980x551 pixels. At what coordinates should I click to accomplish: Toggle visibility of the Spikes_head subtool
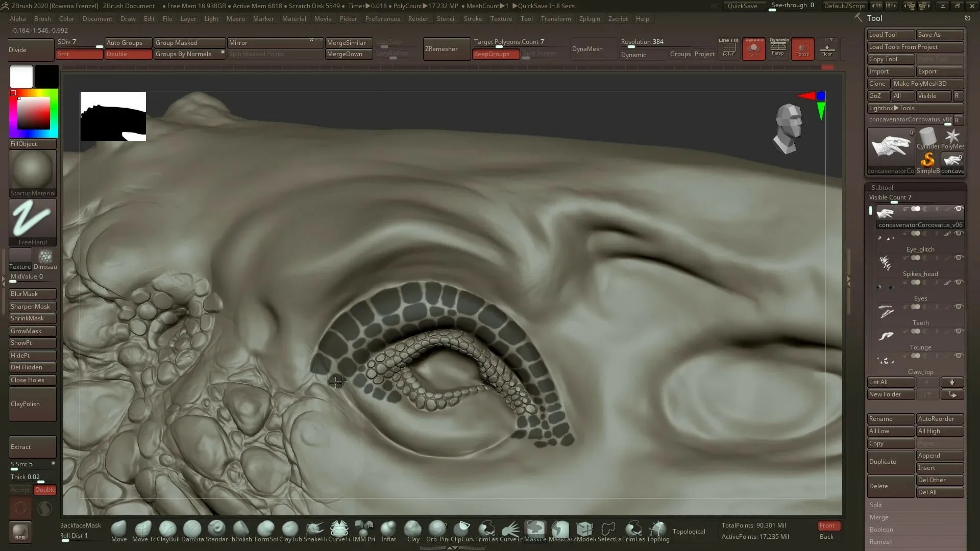point(959,258)
